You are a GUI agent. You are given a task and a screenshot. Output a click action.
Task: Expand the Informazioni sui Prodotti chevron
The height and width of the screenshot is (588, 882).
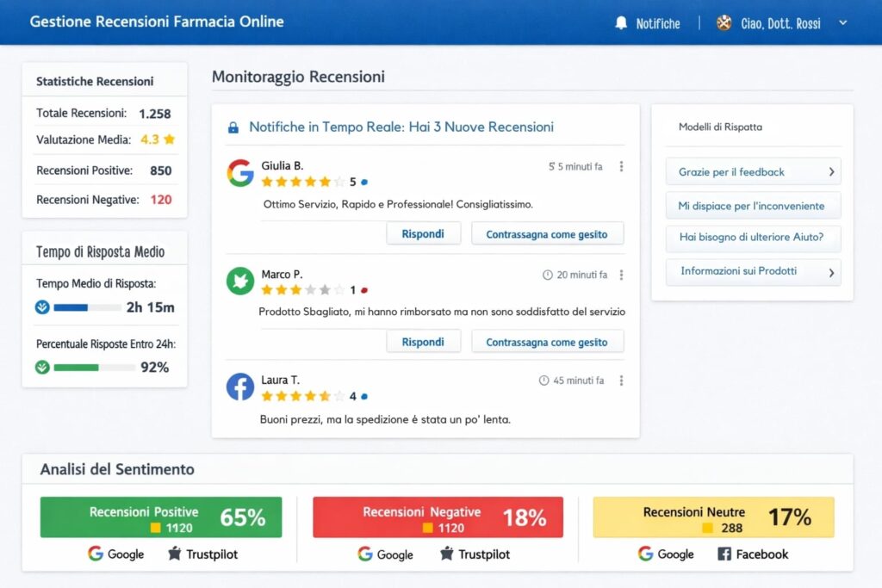[831, 273]
